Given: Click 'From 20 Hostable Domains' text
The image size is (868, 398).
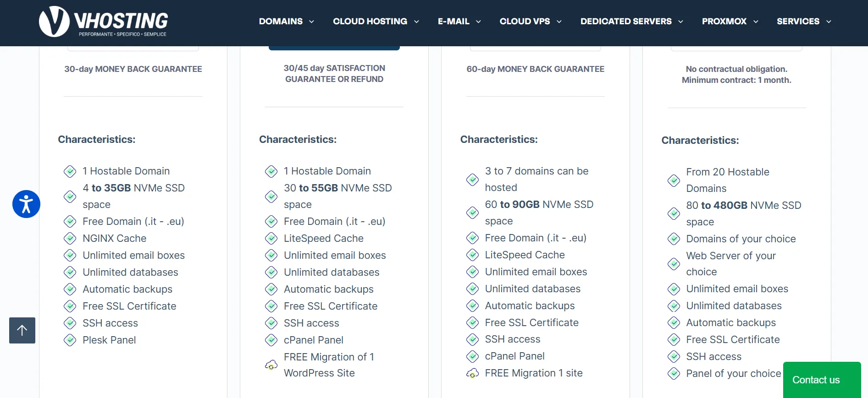Looking at the screenshot, I should click(728, 180).
